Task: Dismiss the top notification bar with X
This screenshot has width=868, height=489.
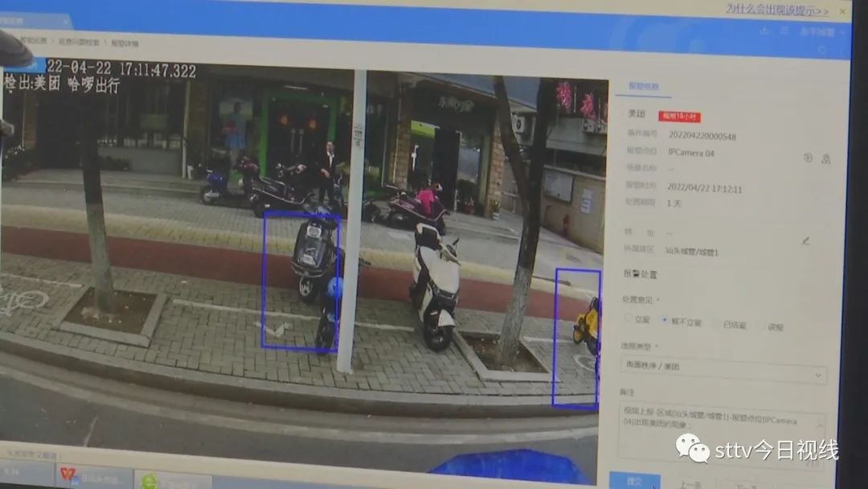Action: click(842, 11)
